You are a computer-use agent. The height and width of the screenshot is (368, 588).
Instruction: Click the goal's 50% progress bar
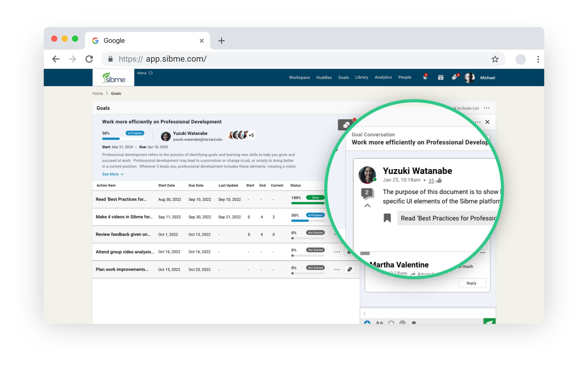pyautogui.click(x=123, y=139)
